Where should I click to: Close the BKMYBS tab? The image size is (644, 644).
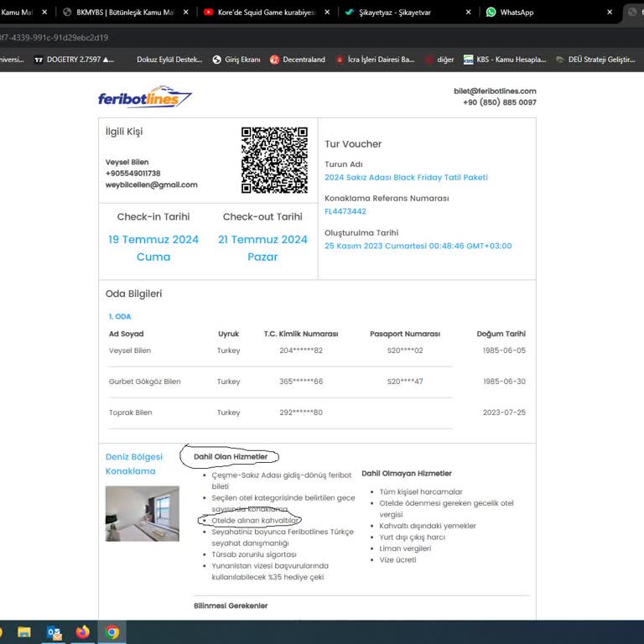coord(185,13)
